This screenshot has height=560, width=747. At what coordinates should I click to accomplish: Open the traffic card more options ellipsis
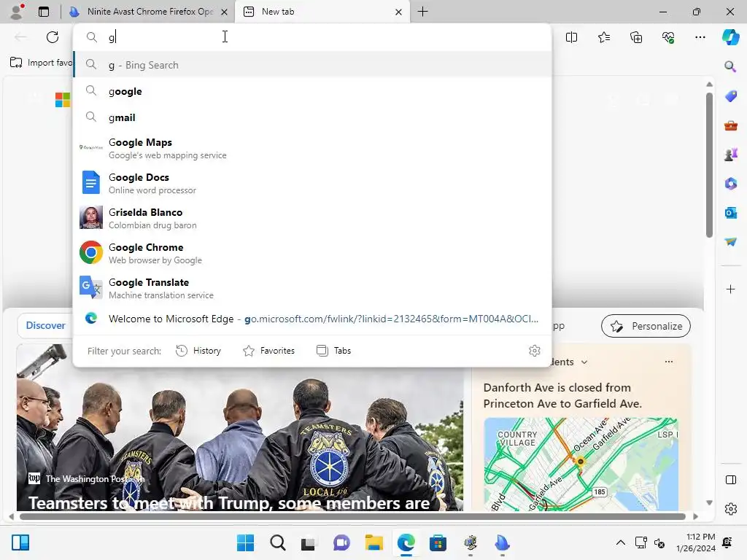click(x=669, y=362)
